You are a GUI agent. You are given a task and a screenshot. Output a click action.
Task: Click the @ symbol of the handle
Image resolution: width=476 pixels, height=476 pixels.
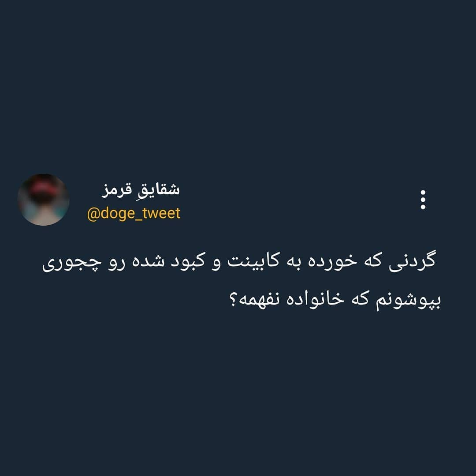(93, 214)
